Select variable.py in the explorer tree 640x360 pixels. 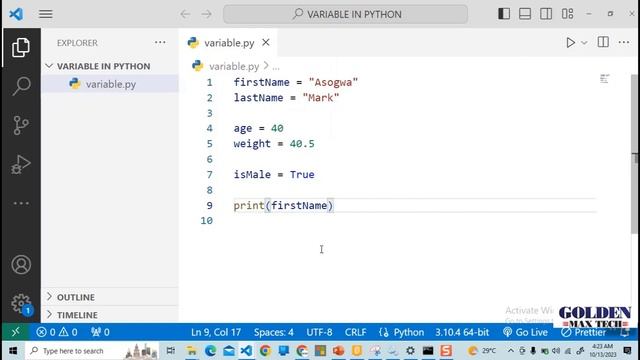(x=110, y=84)
